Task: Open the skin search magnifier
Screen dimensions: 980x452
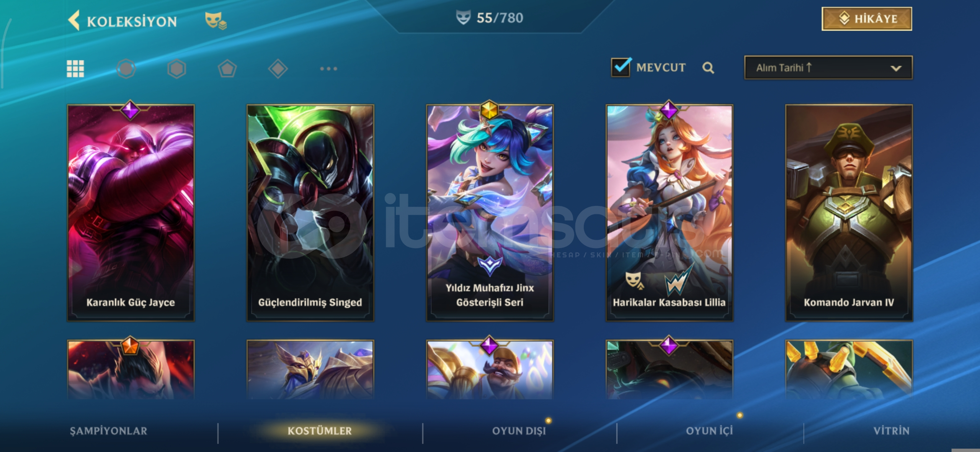Action: [708, 68]
